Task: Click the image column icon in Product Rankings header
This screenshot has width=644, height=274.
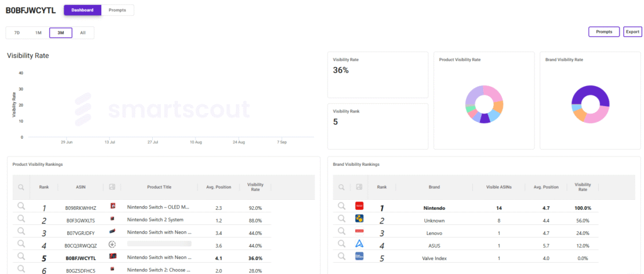Action: 112,187
